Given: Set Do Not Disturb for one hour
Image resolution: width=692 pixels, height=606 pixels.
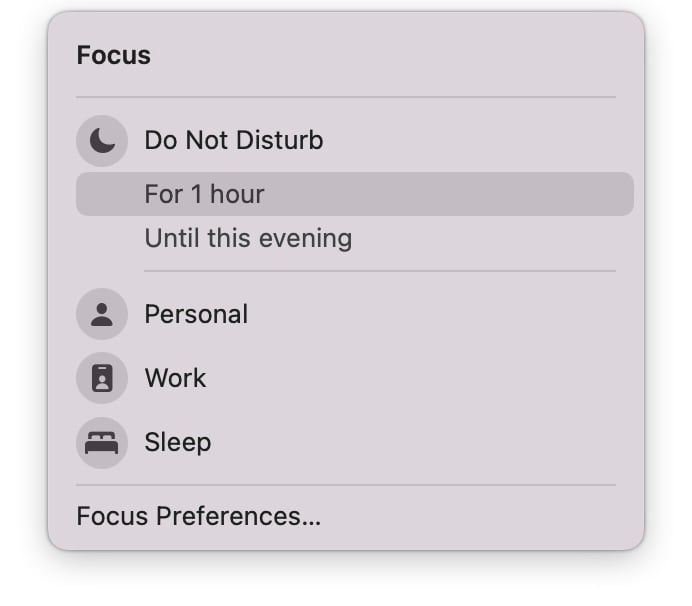Looking at the screenshot, I should 355,194.
